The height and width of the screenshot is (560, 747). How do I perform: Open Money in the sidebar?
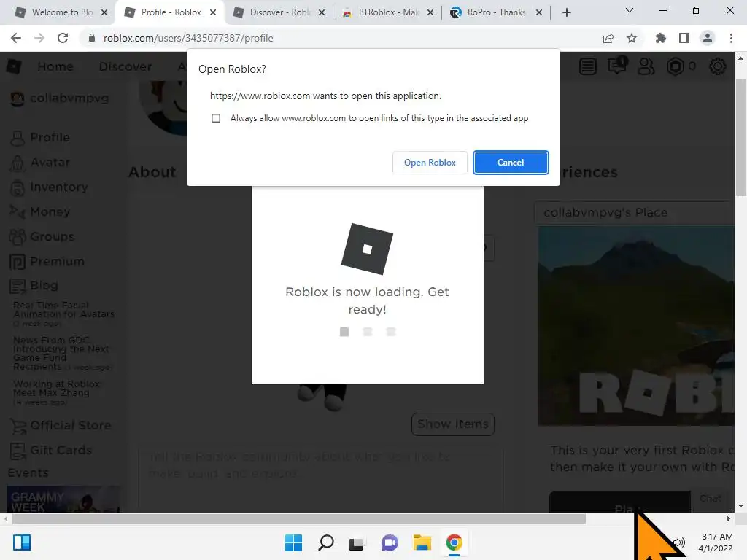click(40, 212)
